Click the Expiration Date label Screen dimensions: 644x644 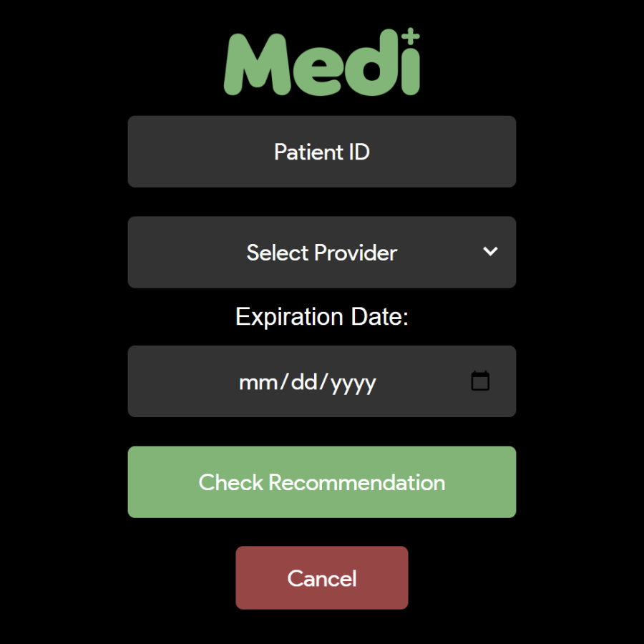click(321, 316)
